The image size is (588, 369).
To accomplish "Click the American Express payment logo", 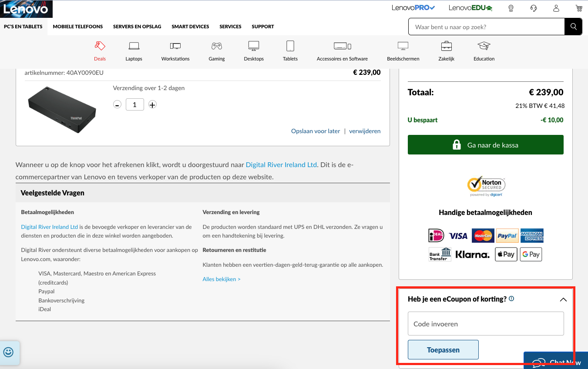I will [532, 235].
